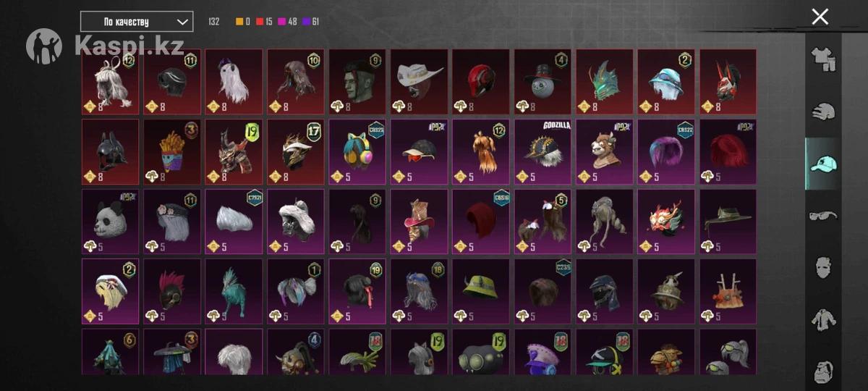Select the french fries box hat
Screen dimensions: 868x391
coord(171,151)
